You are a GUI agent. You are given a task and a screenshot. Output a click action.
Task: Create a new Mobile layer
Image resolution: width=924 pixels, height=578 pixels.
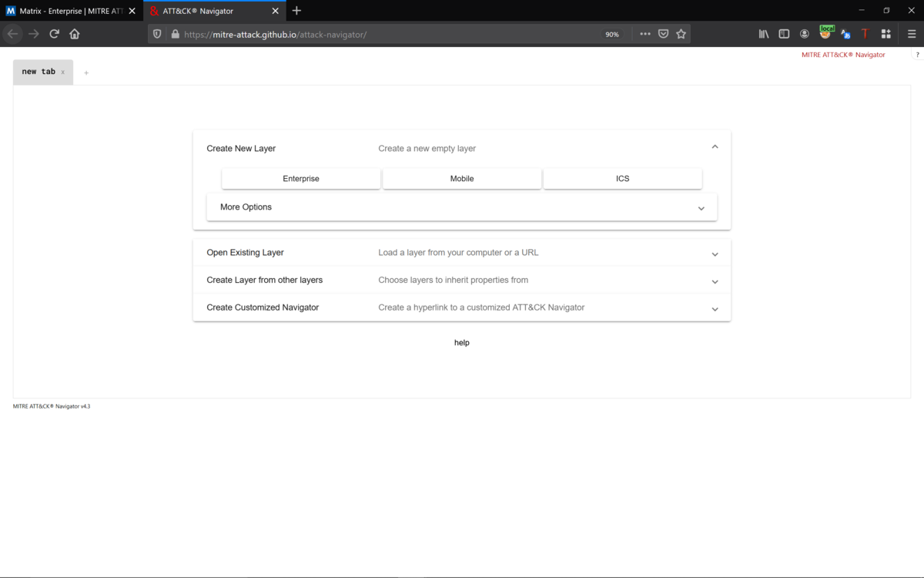tap(462, 179)
